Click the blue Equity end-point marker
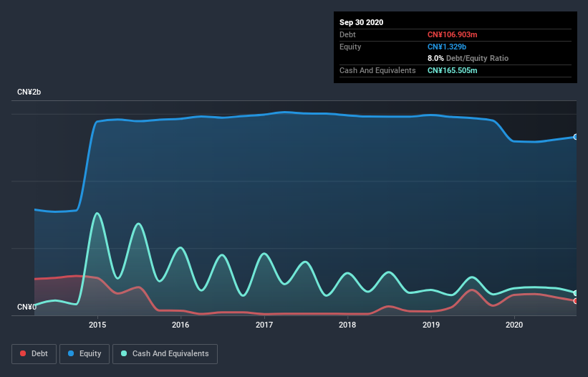Screen dimensions: 588x377 (x=576, y=137)
